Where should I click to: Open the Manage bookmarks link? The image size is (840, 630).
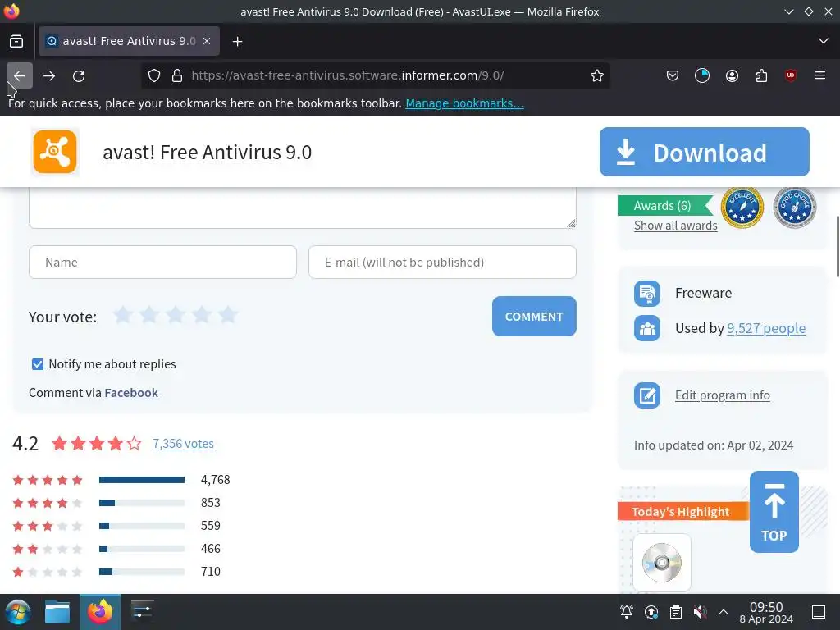pos(464,103)
